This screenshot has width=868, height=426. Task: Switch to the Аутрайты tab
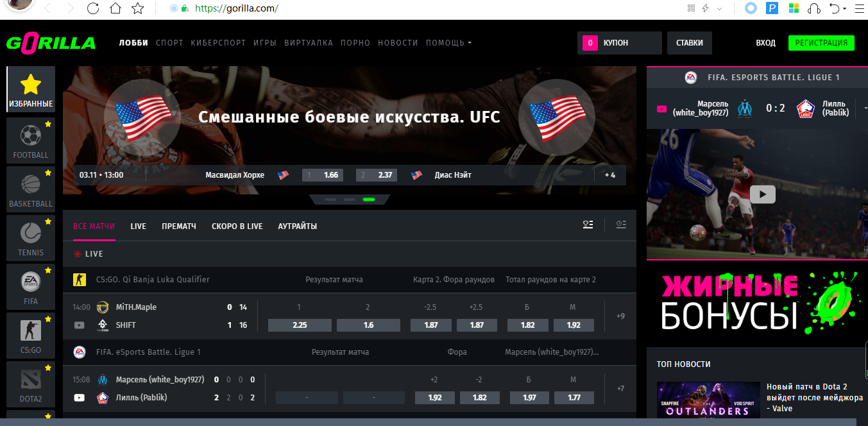pos(298,226)
